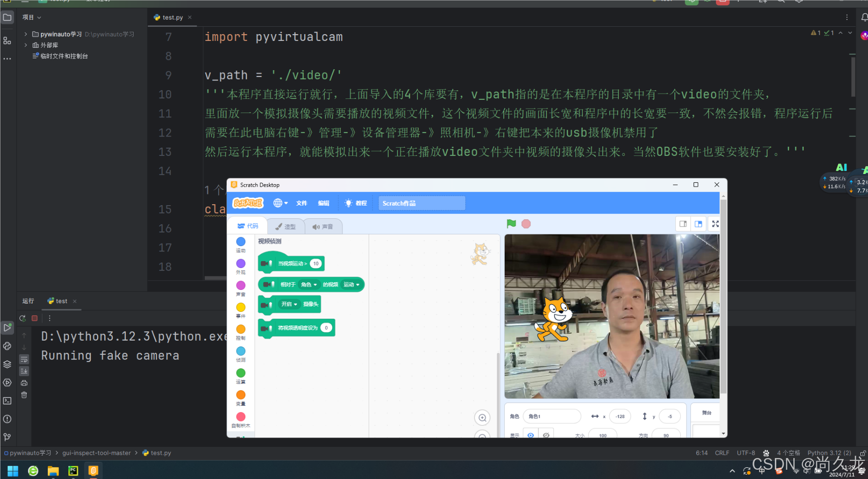Image resolution: width=868 pixels, height=479 pixels.
Task: Click the sprite direction value 90
Action: pyautogui.click(x=666, y=435)
